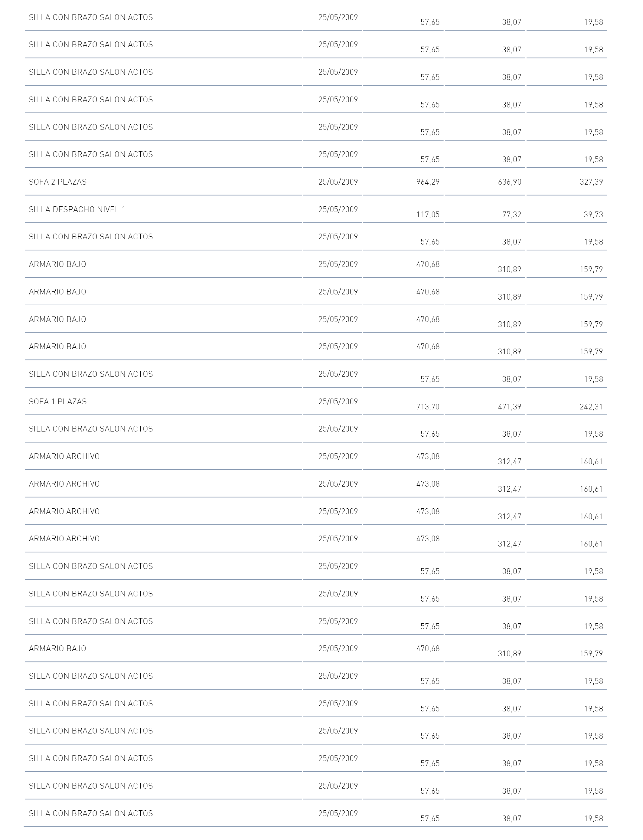
Task: Select the SOFA 2 PLAZAS description
Action: click(58, 182)
